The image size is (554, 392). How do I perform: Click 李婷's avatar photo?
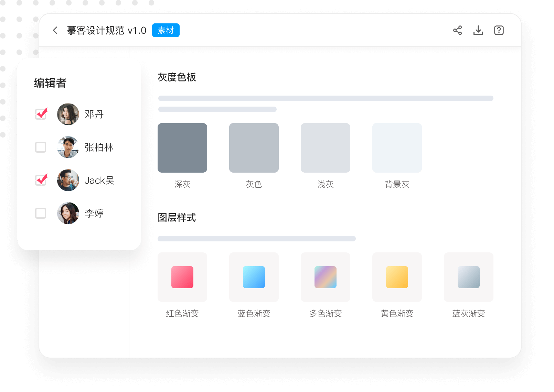point(68,213)
